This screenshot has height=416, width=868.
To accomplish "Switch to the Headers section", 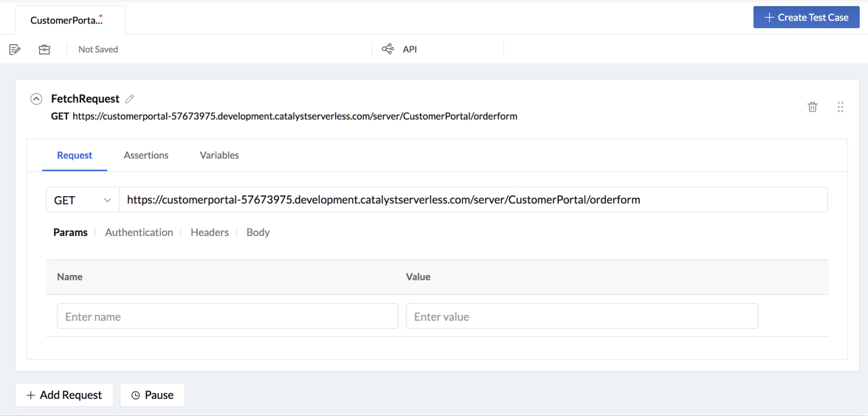I will (210, 232).
